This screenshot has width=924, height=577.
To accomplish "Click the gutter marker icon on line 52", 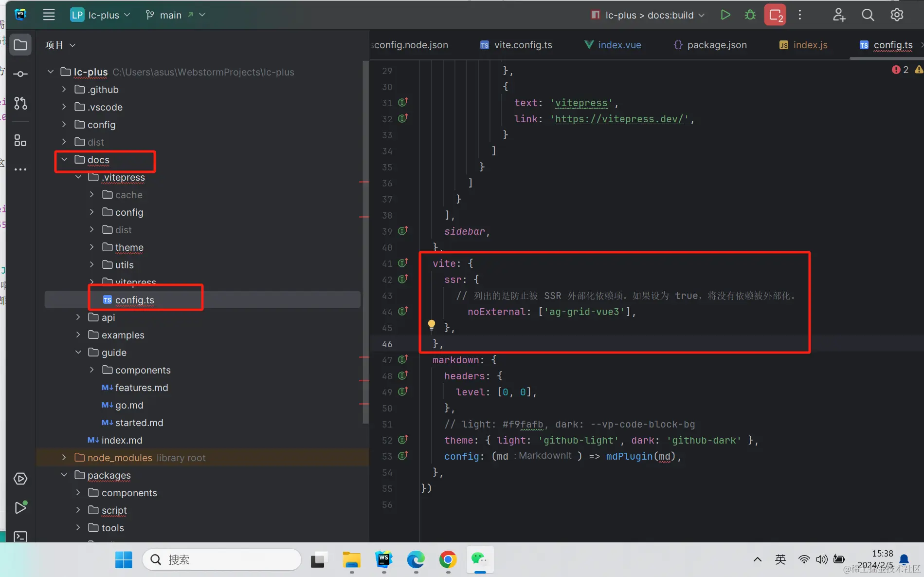I will tap(403, 440).
